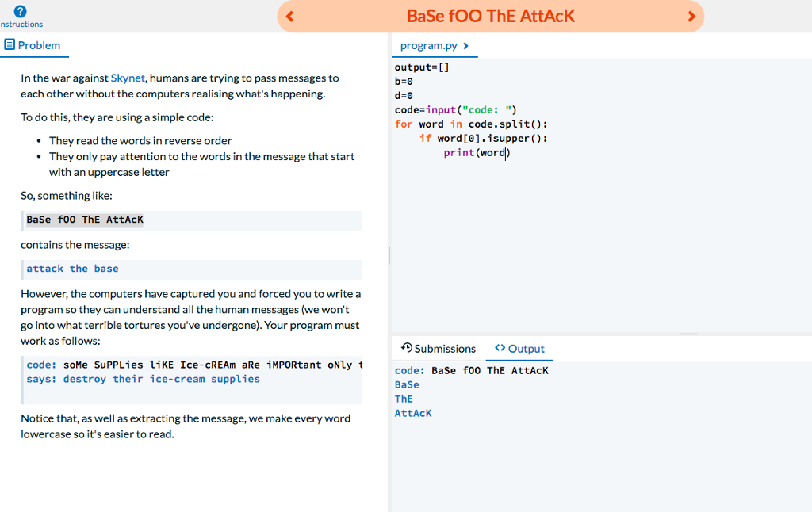Switch to the Submissions tab
Viewport: 812px width, 512px height.
pyautogui.click(x=445, y=348)
